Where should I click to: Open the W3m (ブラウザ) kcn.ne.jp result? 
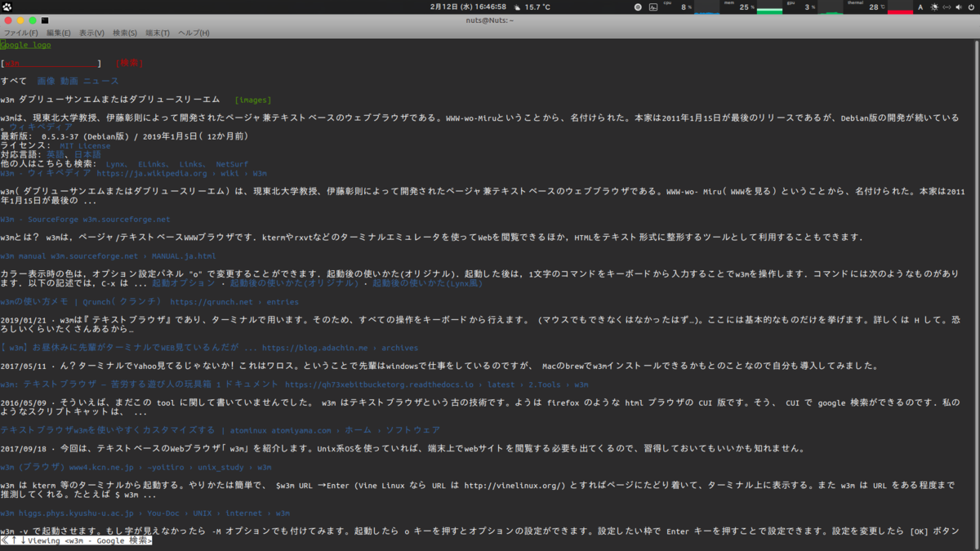tap(136, 468)
